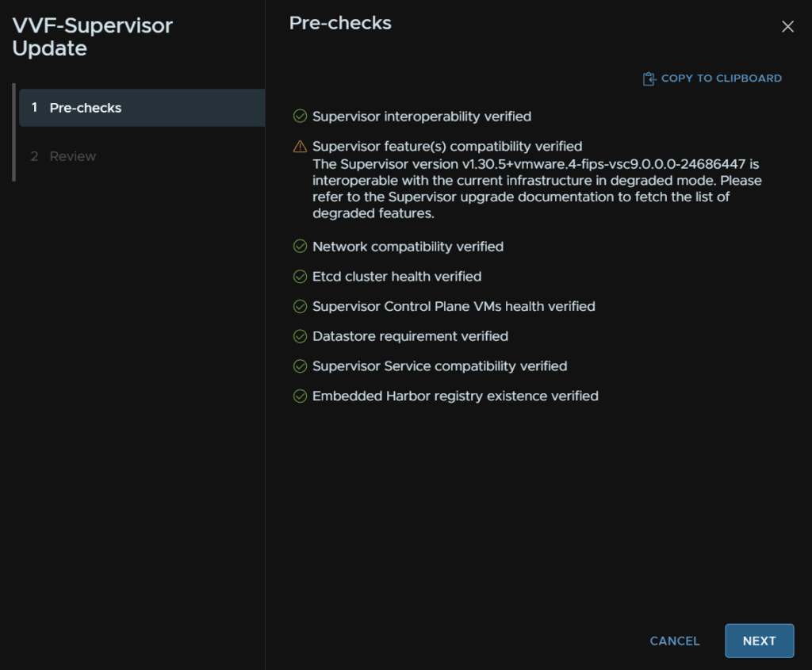Click green check beside Network compatibility verified
Screen dimensions: 812x670
pos(300,247)
